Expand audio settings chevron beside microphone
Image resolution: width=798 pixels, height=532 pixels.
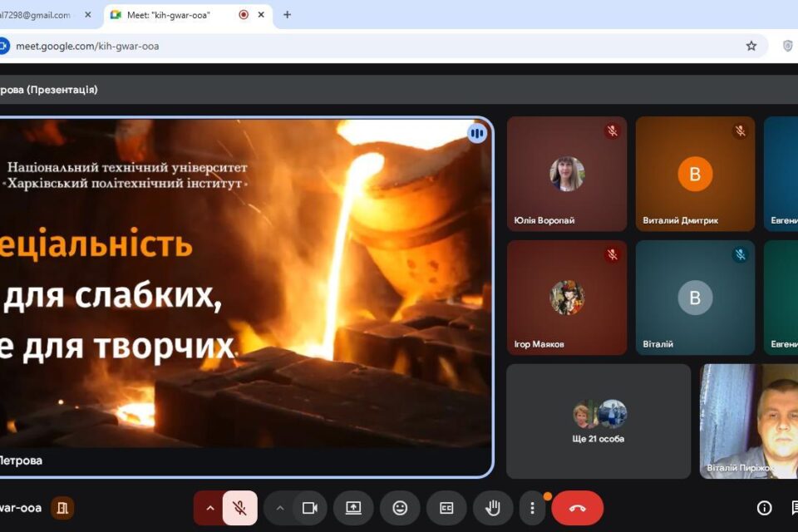tap(209, 508)
